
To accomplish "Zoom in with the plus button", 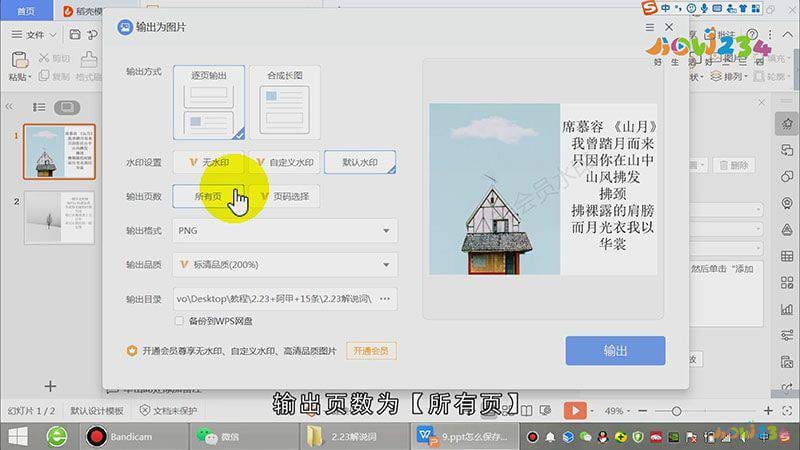I will 768,410.
